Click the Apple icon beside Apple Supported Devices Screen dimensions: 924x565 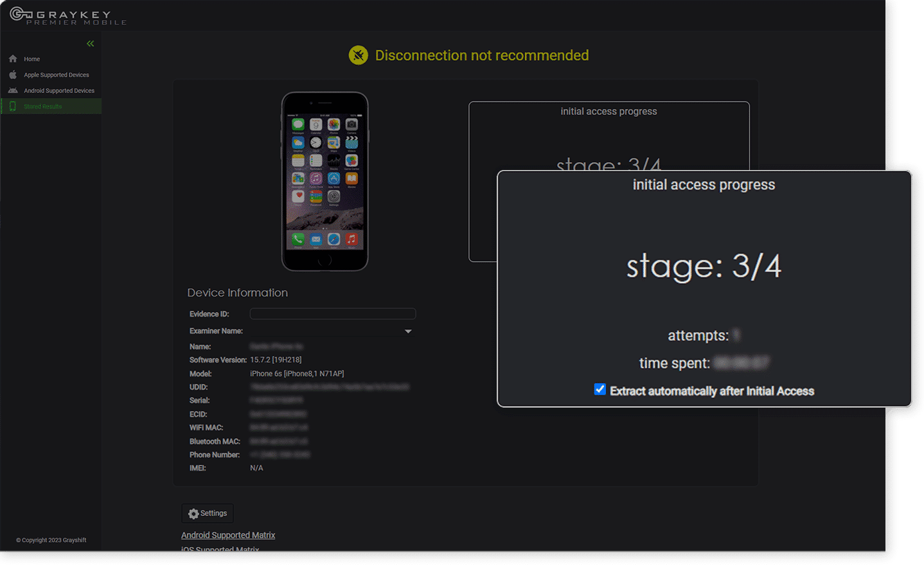(12, 74)
